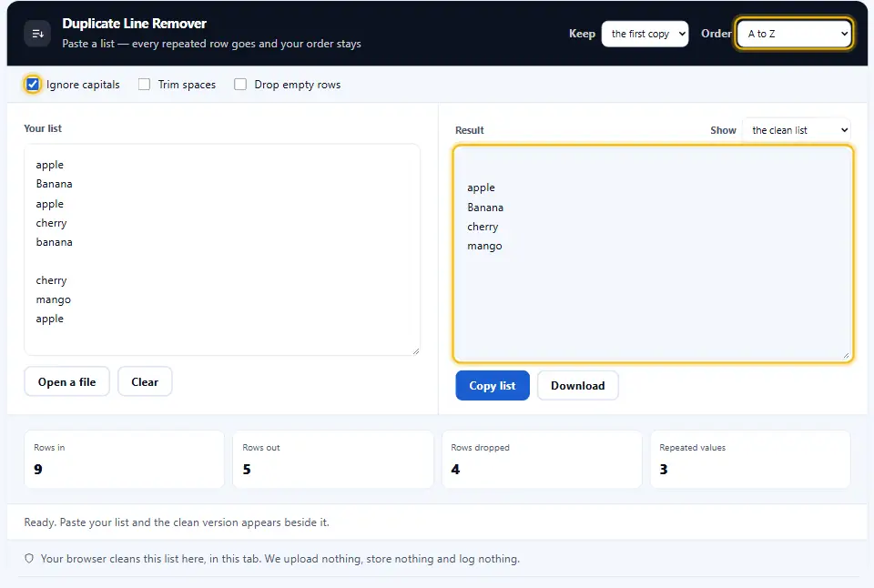
Task: Click the Open a file button
Action: point(66,381)
